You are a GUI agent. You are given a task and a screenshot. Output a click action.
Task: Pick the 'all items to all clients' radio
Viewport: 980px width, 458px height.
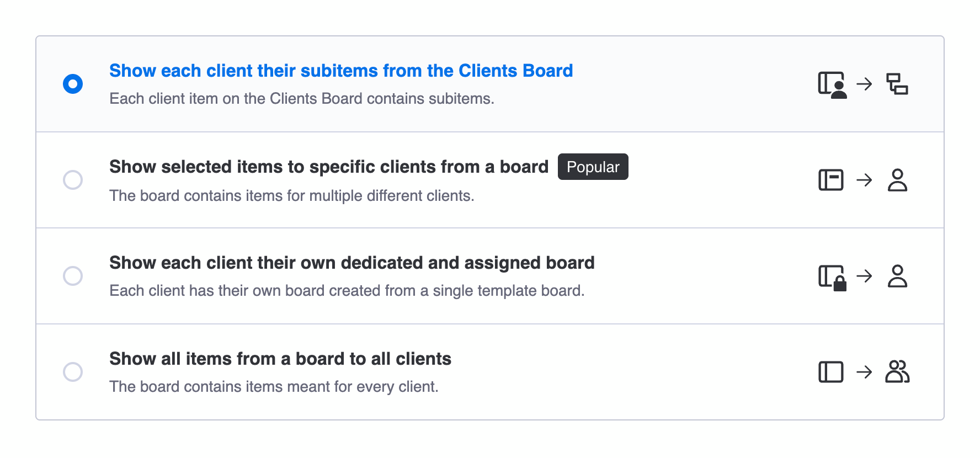[73, 372]
